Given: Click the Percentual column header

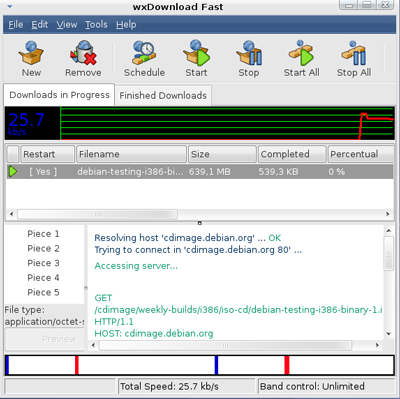Looking at the screenshot, I should 361,154.
